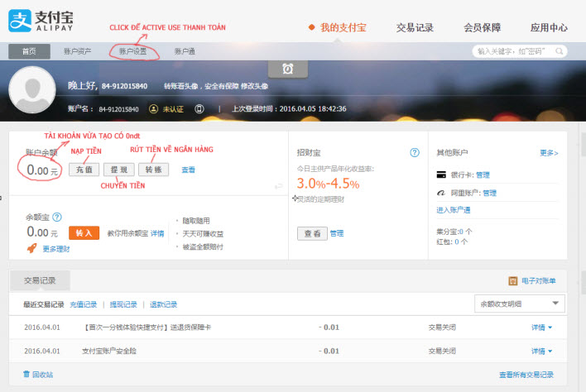
Task: Click the rocket icon beside 更多理财
Action: coord(31,248)
